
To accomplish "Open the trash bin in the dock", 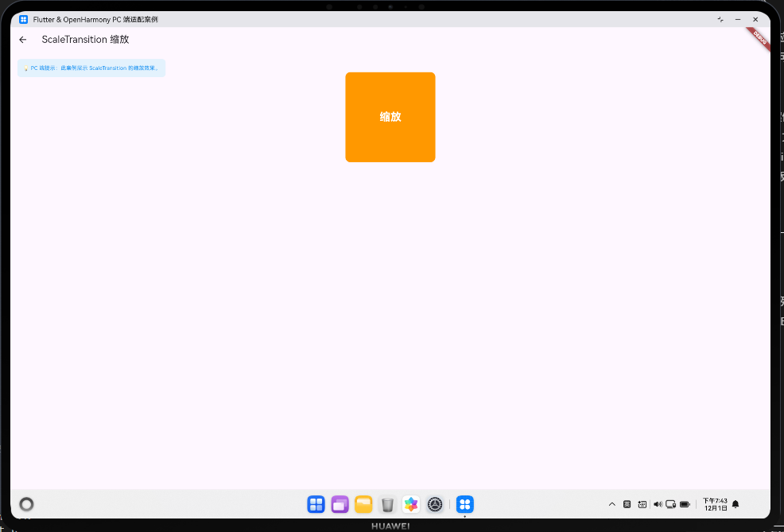I will [387, 504].
